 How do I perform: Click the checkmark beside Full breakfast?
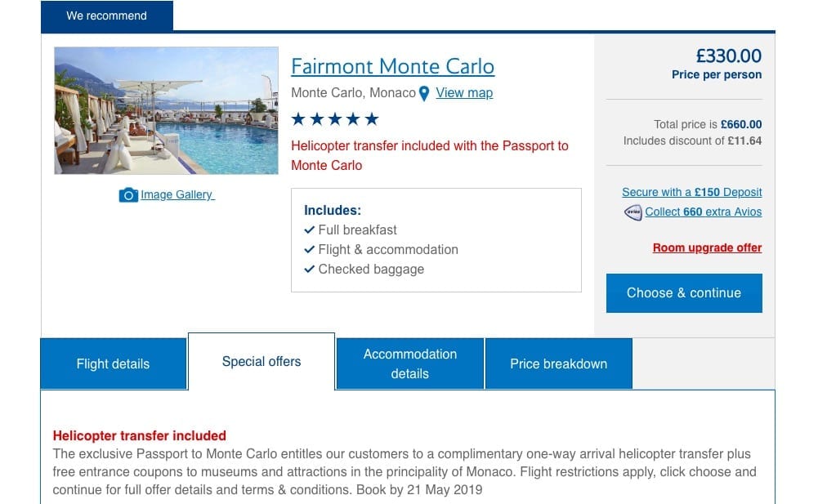click(309, 230)
